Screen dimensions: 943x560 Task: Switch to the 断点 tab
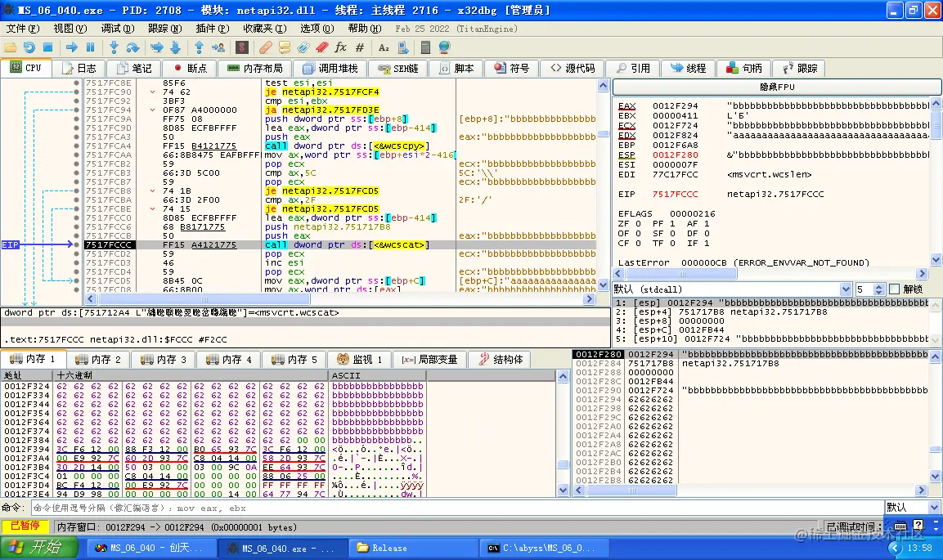(x=190, y=69)
